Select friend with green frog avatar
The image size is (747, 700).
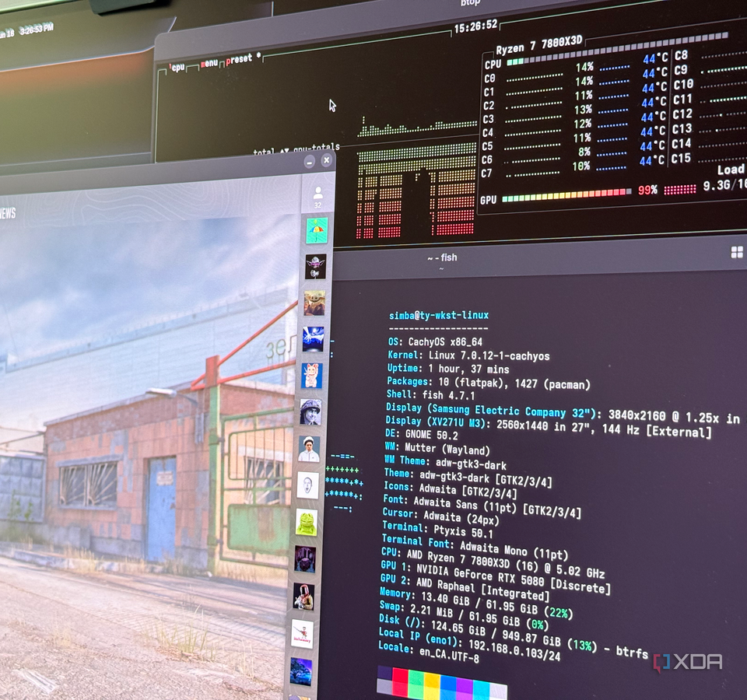tap(307, 522)
